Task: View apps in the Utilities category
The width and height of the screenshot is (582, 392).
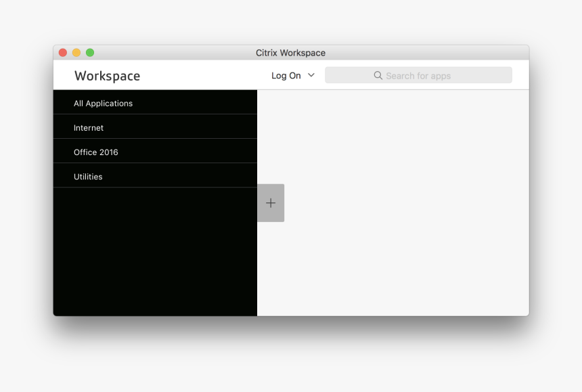Action: click(88, 176)
